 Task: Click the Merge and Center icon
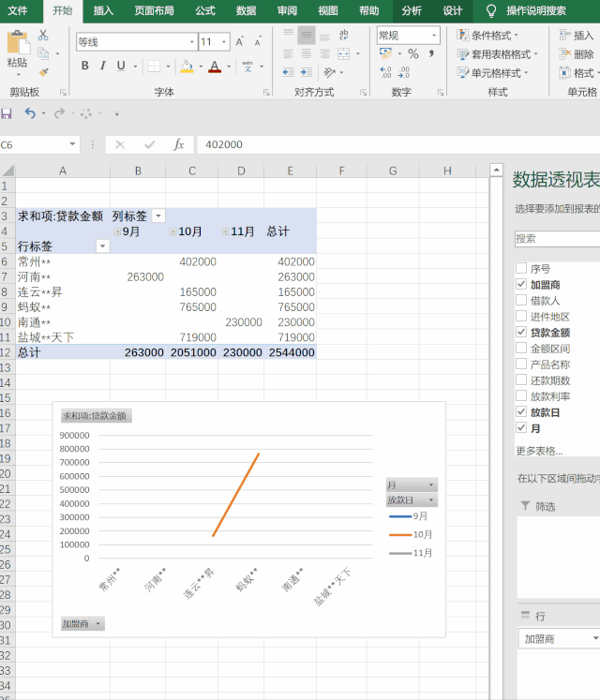343,53
